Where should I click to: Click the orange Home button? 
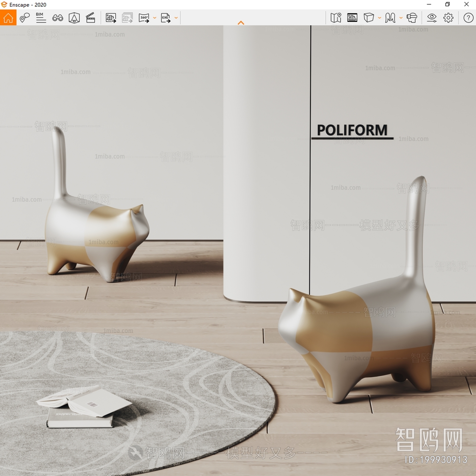point(8,18)
